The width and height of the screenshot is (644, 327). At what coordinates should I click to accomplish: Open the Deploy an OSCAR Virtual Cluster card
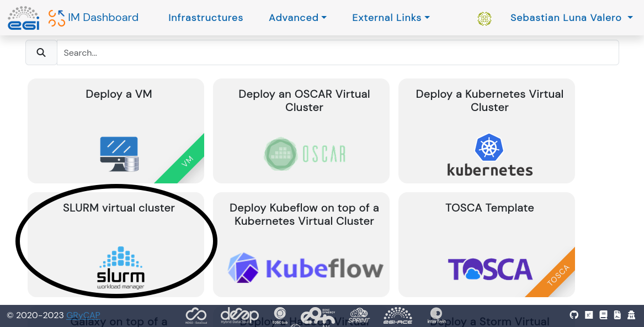301,131
